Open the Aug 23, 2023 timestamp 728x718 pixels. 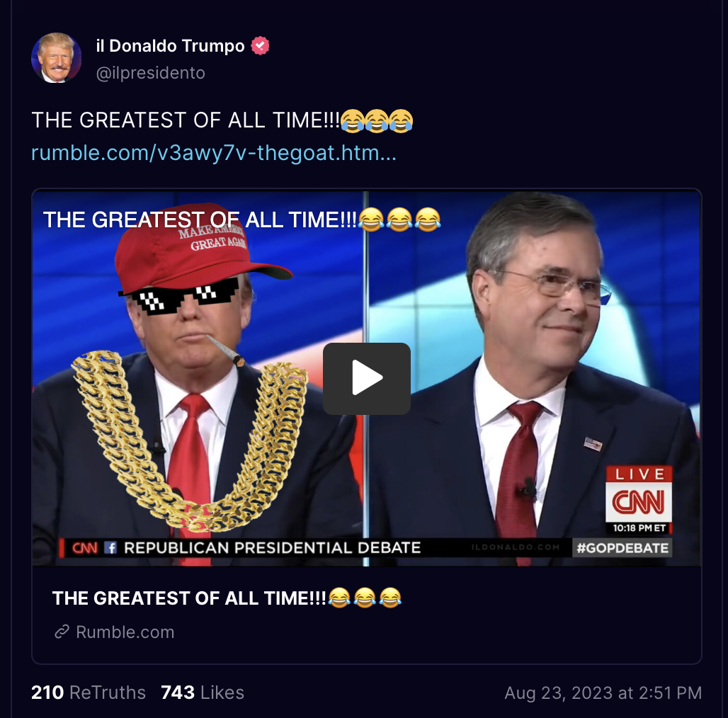tap(603, 693)
